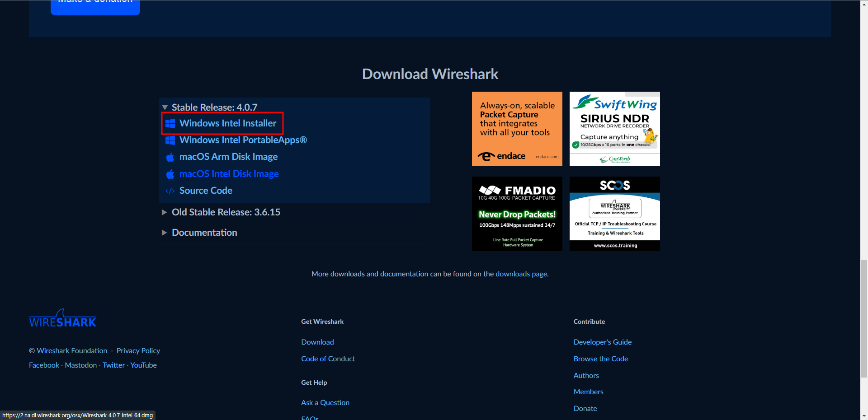Open the Donate footer link

[585, 408]
